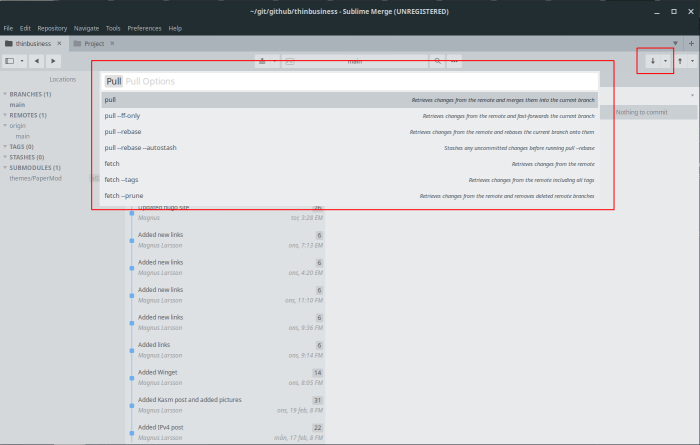Image resolution: width=700 pixels, height=445 pixels.
Task: Select 'pull --ff-only' option
Action: click(350, 116)
